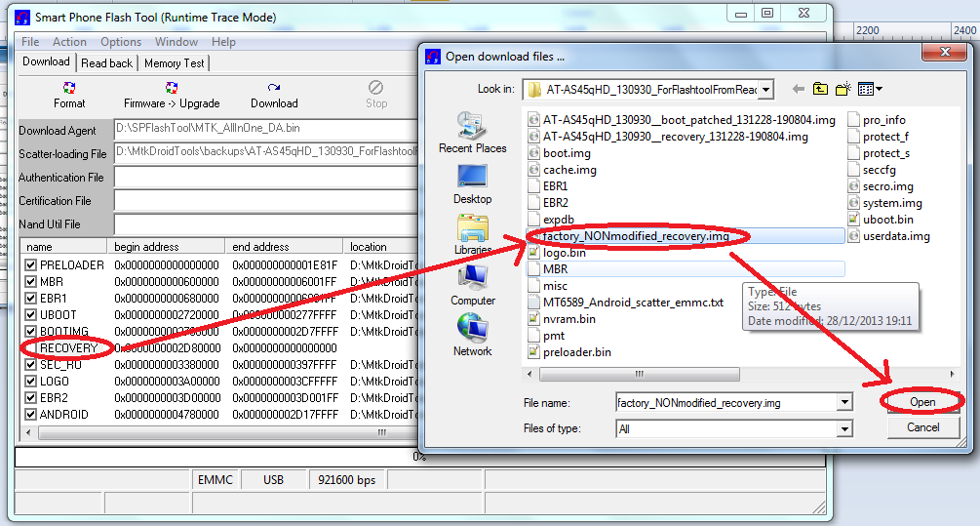Sort list by begin address header

[166, 247]
